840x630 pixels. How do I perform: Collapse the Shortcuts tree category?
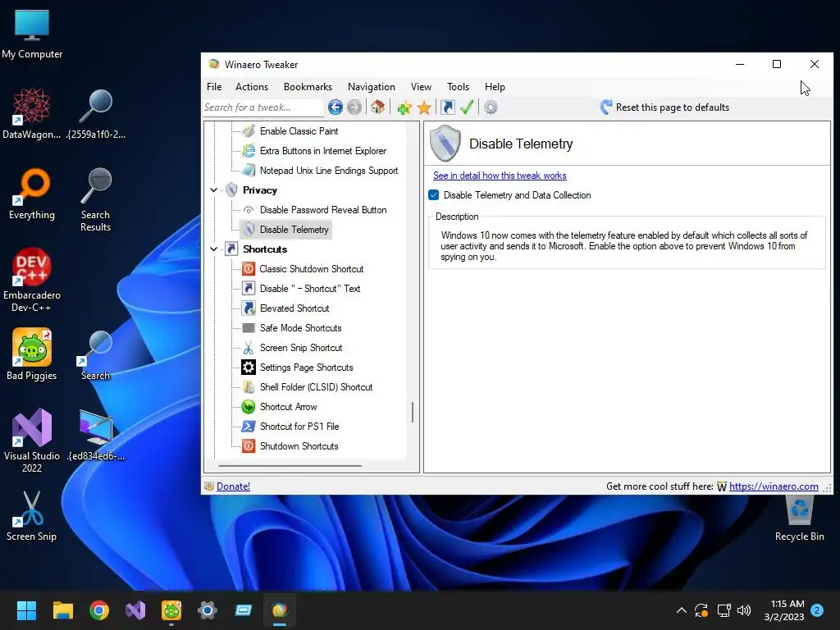click(214, 249)
